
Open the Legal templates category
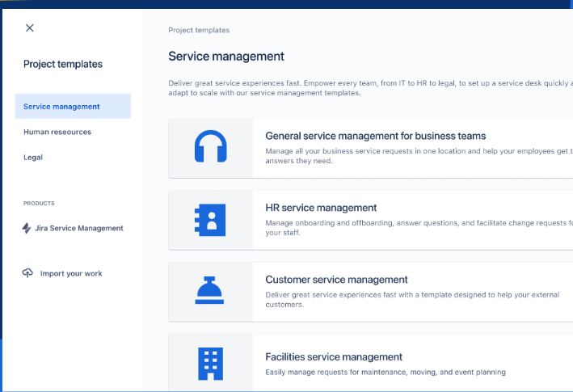coord(33,157)
